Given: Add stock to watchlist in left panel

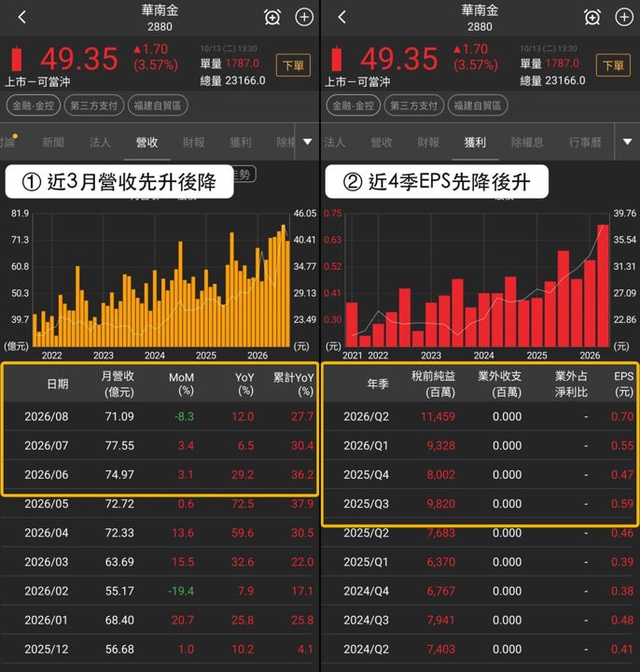Looking at the screenshot, I should pos(304,18).
